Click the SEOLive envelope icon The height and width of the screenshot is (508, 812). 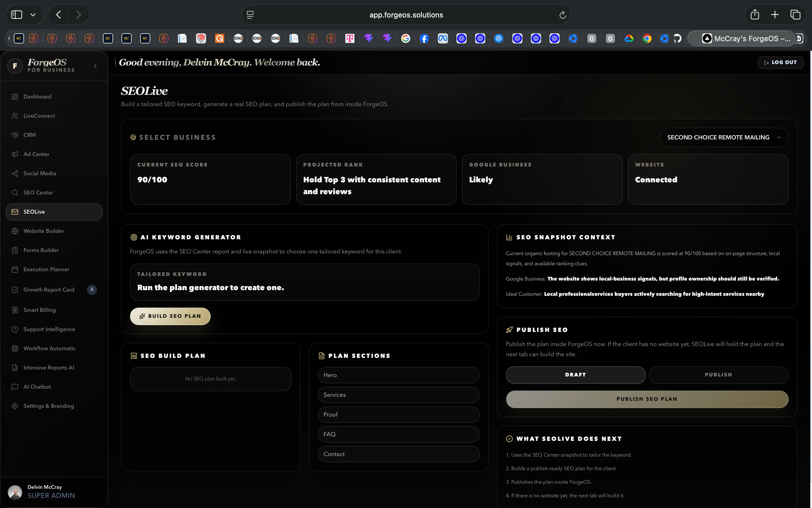15,212
